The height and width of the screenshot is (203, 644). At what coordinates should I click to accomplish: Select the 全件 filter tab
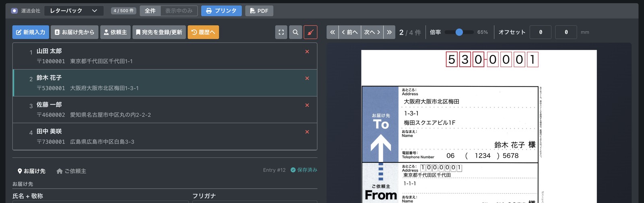[x=150, y=11]
